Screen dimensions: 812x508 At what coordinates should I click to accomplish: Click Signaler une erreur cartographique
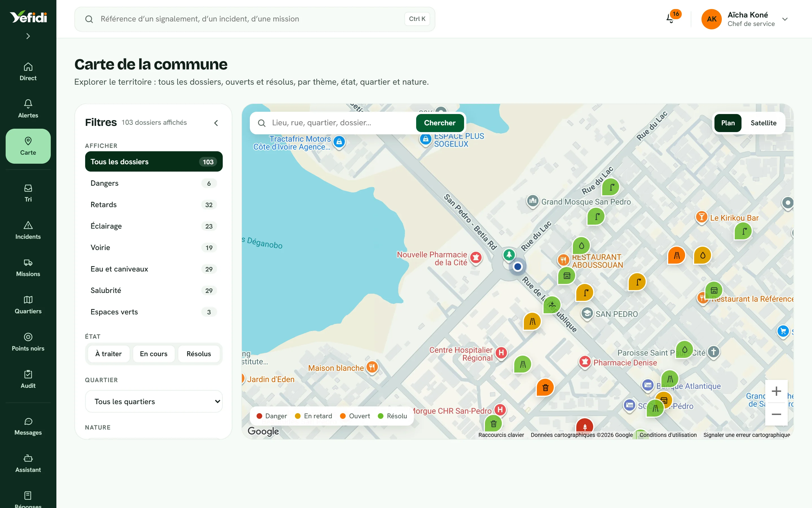747,435
